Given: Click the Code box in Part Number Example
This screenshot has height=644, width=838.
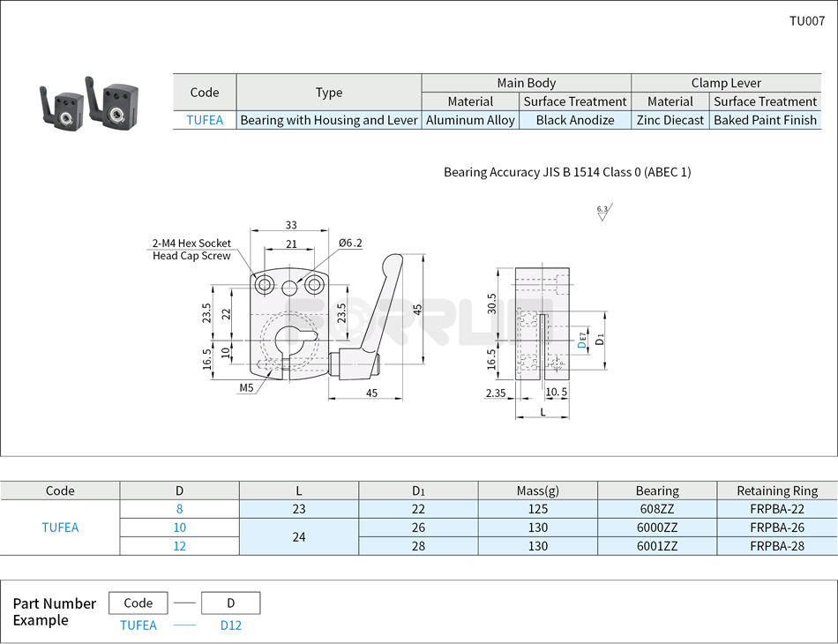Looking at the screenshot, I should 138,603.
